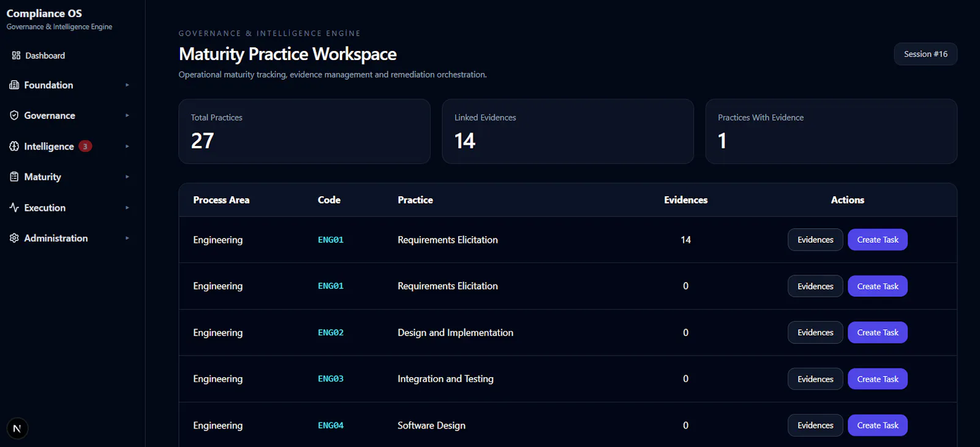Select Governance in sidebar

50,115
